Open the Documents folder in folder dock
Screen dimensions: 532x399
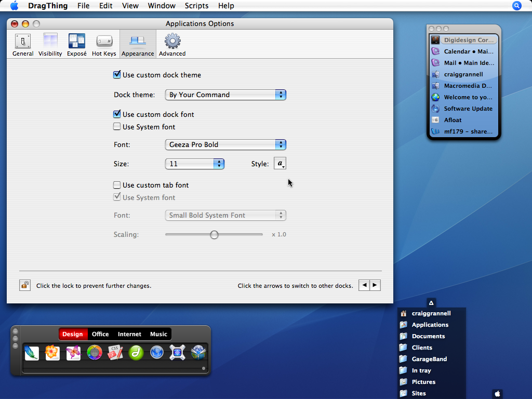point(432,336)
